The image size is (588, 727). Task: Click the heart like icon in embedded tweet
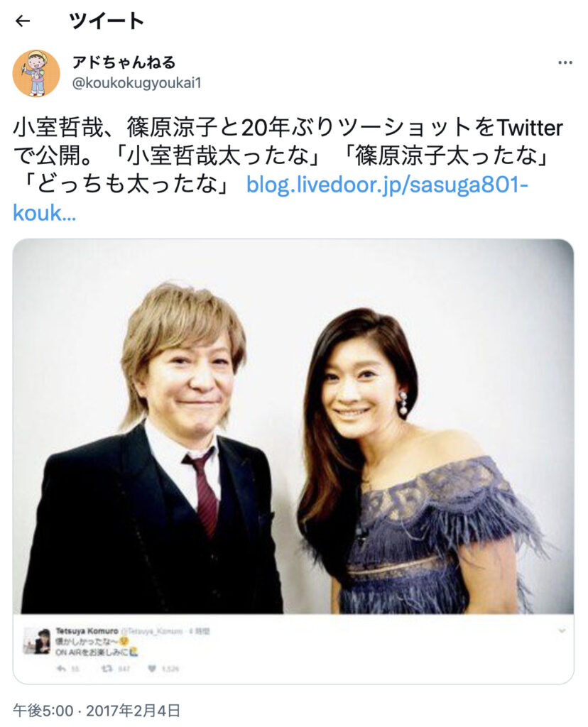pos(152,669)
